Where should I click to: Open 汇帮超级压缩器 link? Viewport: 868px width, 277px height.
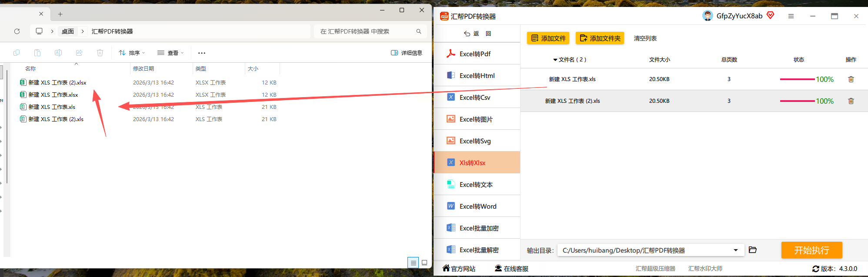[655, 269]
